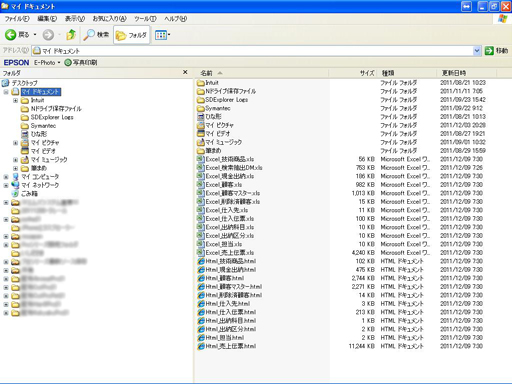Open the ヘルプ menu
Viewport: 512px width, 384px height.
tap(175, 19)
